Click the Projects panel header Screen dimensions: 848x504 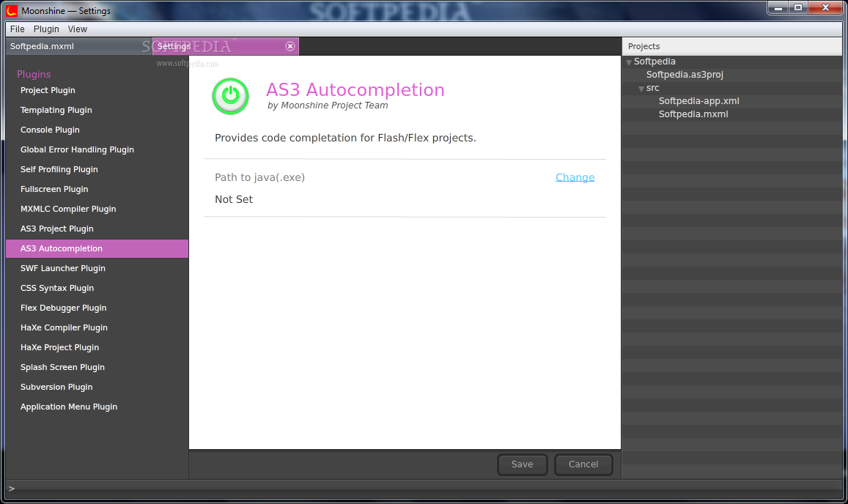point(732,46)
